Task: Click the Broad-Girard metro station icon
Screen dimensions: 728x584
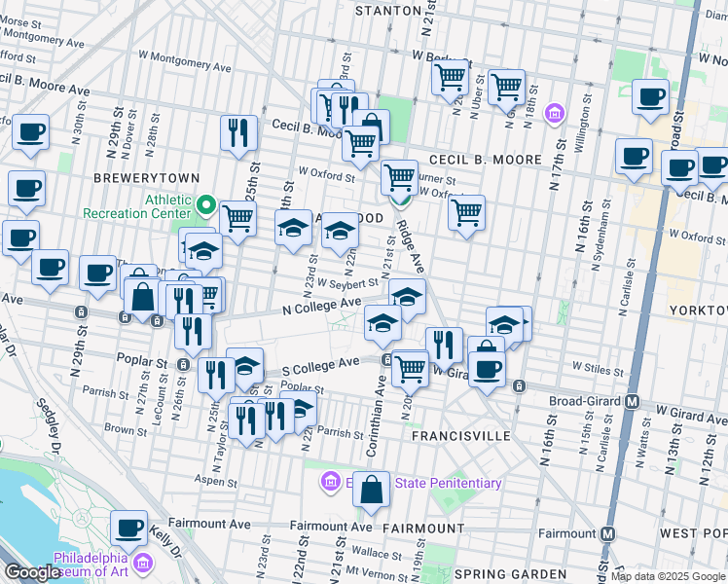Action: pos(633,401)
